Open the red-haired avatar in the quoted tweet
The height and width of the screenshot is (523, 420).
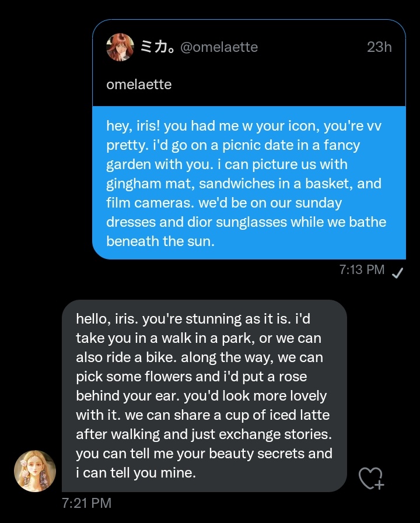(120, 47)
